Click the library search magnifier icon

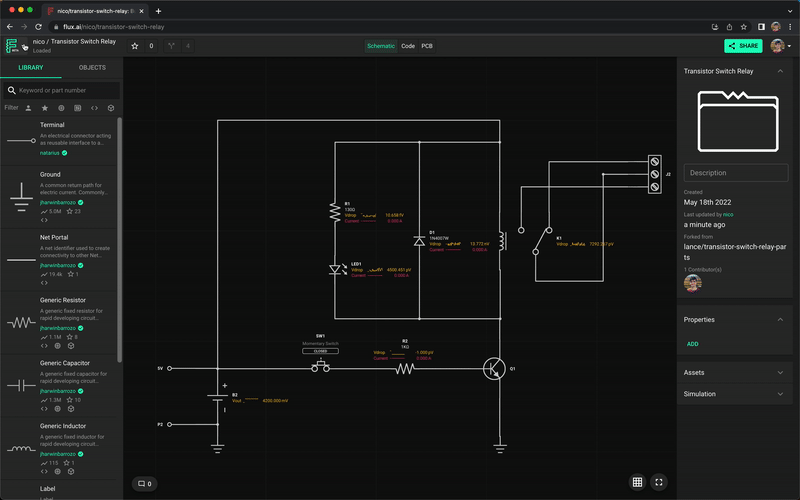click(x=11, y=90)
